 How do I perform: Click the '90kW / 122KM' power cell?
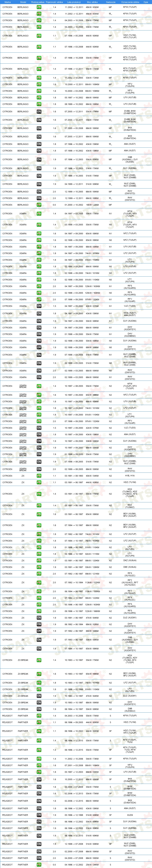[x=92, y=598]
